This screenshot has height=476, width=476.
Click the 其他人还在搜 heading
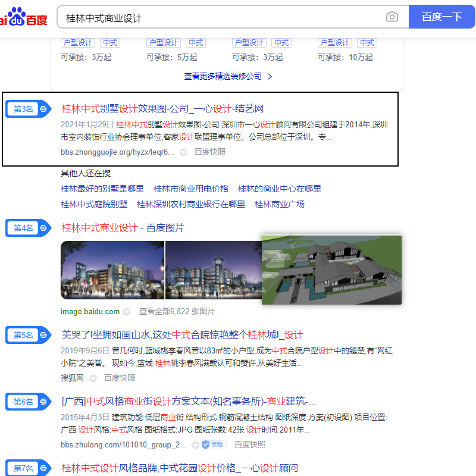tap(86, 173)
